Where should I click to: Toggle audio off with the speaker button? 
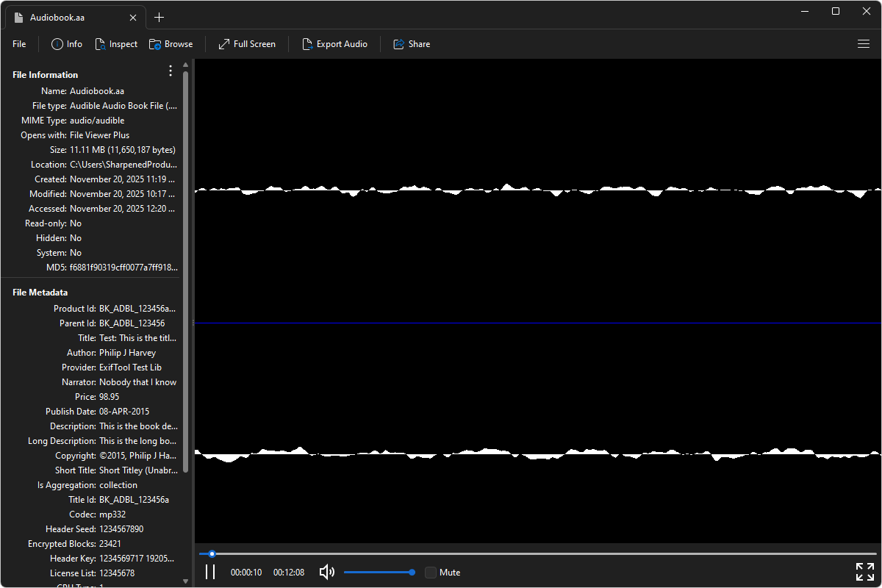point(326,572)
